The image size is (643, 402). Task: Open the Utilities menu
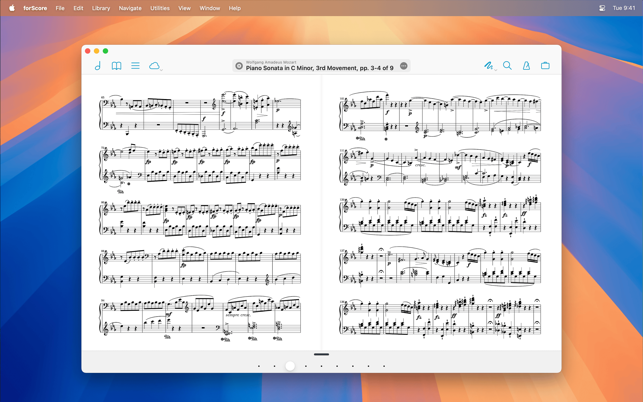(160, 8)
